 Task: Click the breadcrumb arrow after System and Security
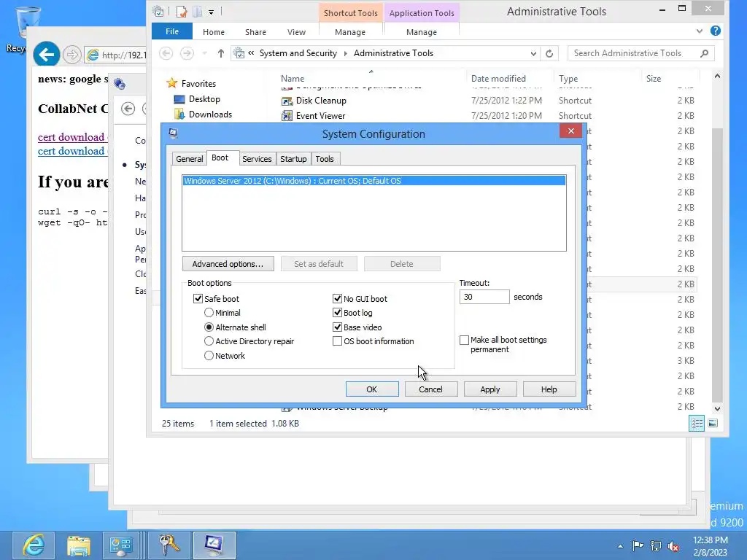(345, 53)
